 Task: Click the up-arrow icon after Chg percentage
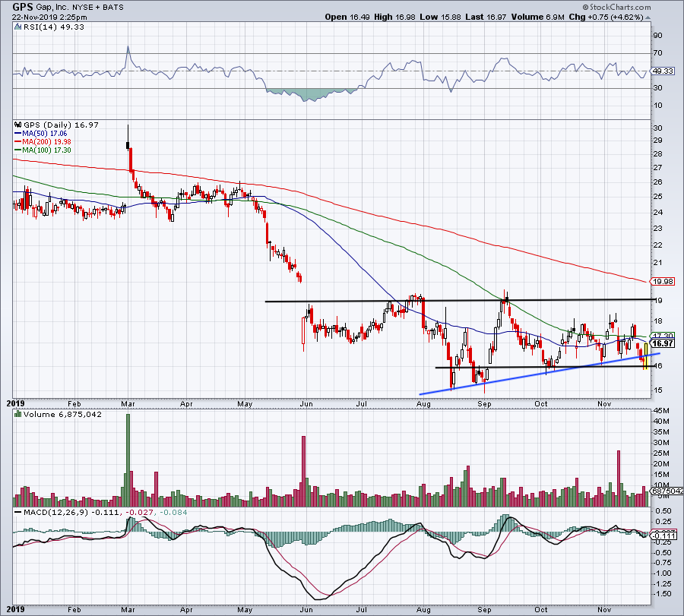648,17
